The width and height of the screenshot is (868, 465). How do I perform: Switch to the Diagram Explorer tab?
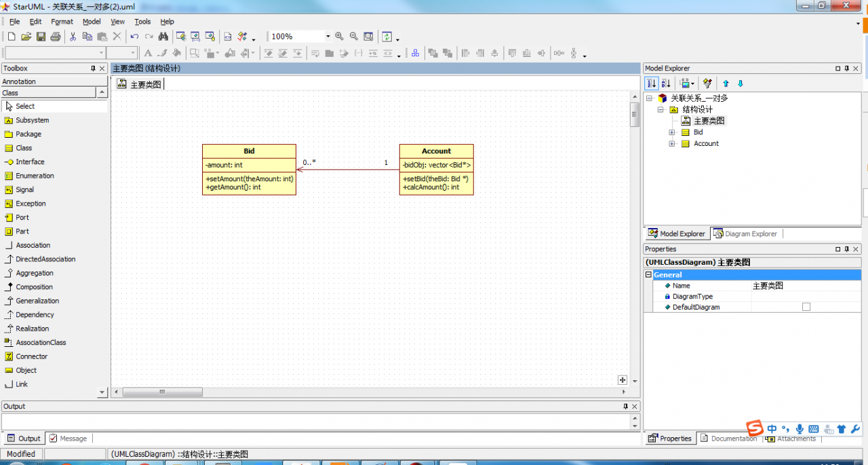click(745, 234)
